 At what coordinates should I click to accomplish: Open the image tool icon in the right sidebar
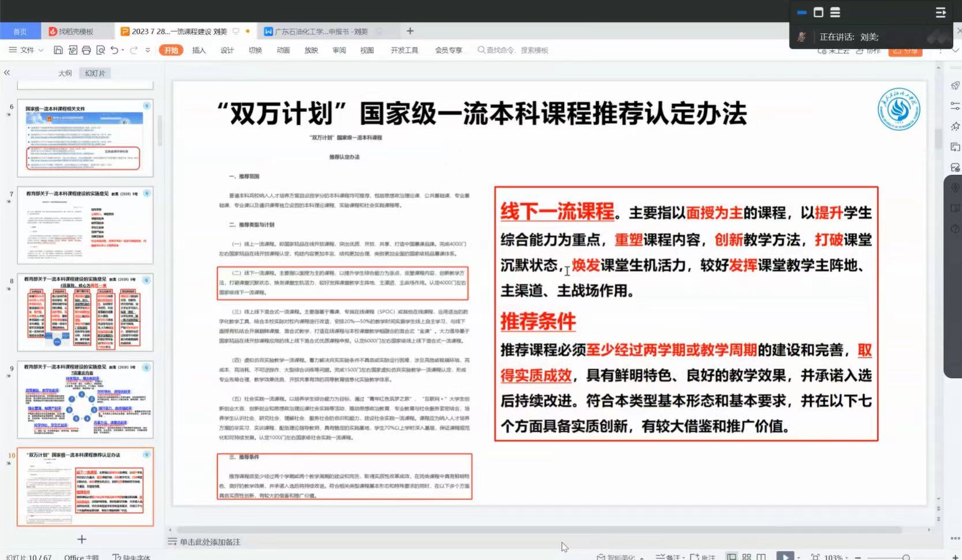click(x=955, y=167)
